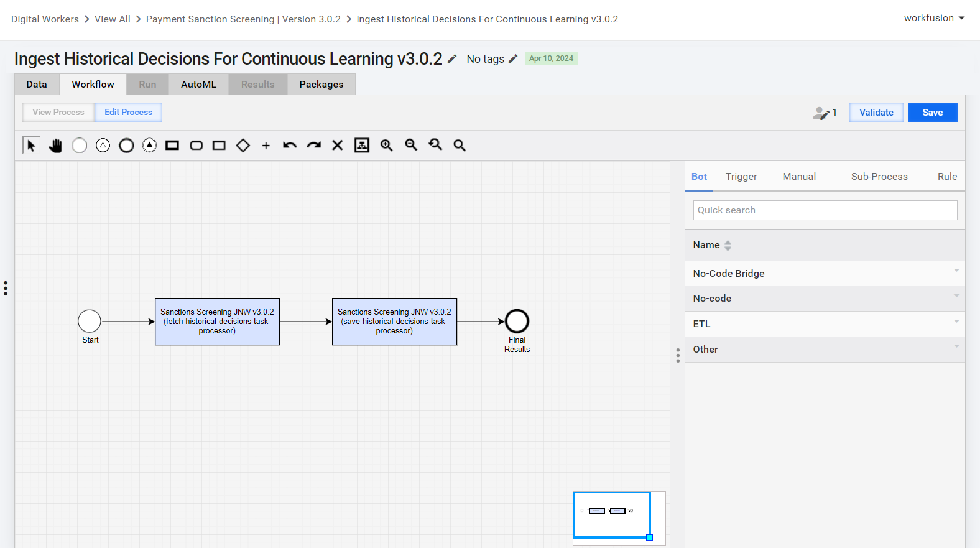Click the three-dot handle beside the Bot panel
The height and width of the screenshot is (548, 980).
tap(678, 355)
